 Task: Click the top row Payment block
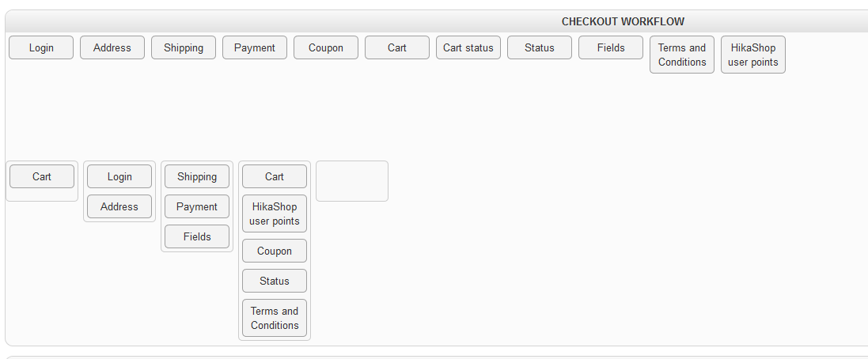pyautogui.click(x=255, y=47)
